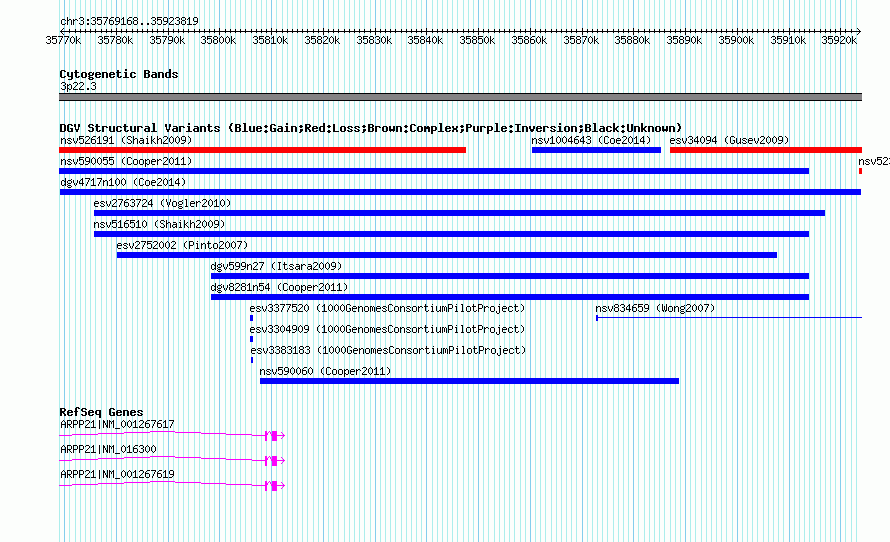This screenshot has height=542, width=890.
Task: Click the red nsv526191 loss variant bar
Action: [262, 150]
